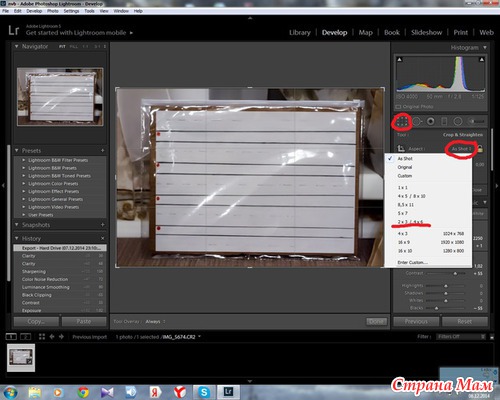This screenshot has width=500, height=400.
Task: Choose '4 x 5 / 8 x 10' aspect
Action: click(x=411, y=196)
